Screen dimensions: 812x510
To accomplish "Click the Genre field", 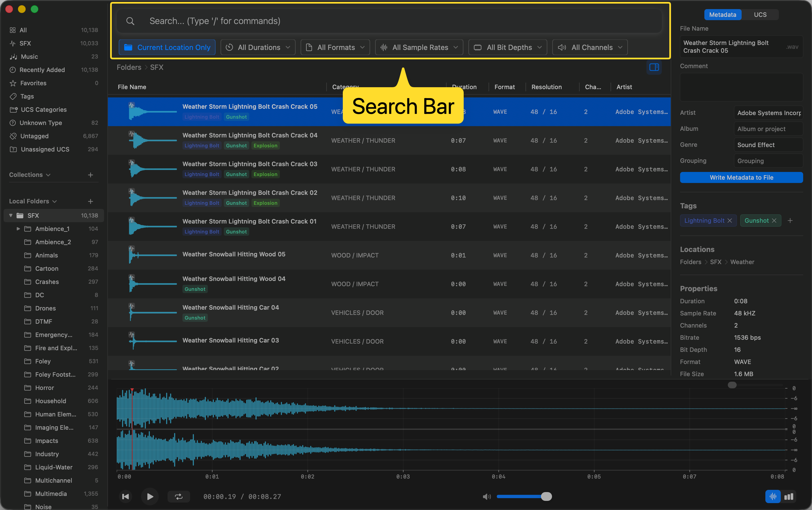I will click(768, 145).
